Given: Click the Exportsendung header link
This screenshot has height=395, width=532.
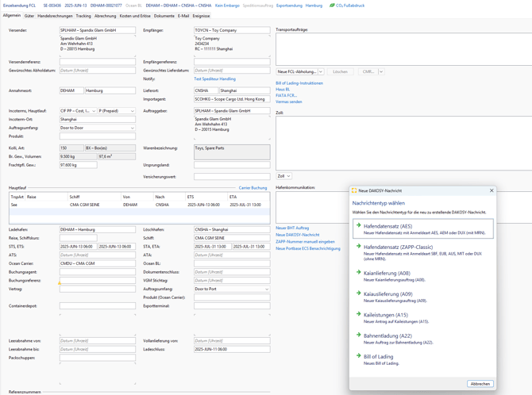Looking at the screenshot, I should (289, 6).
